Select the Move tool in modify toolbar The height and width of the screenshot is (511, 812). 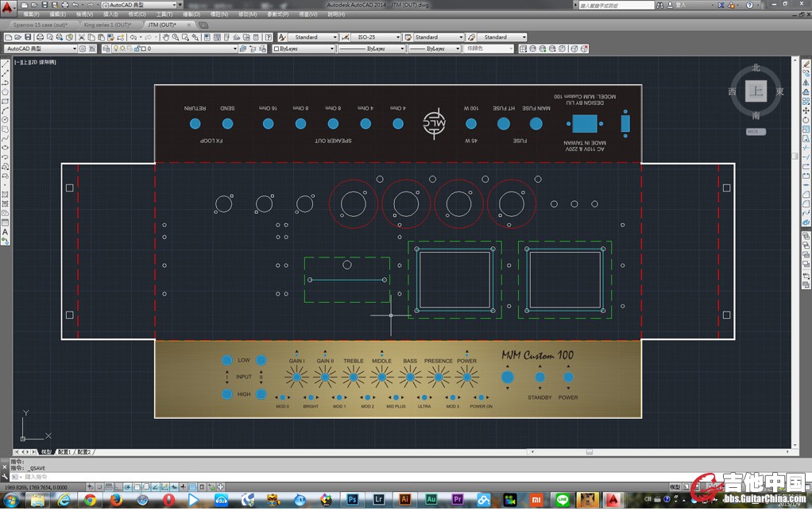806,110
